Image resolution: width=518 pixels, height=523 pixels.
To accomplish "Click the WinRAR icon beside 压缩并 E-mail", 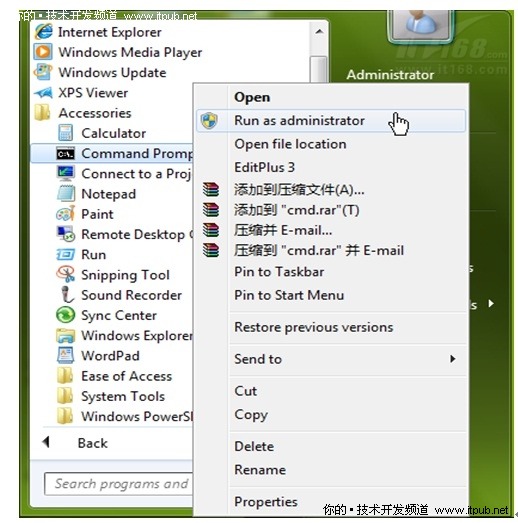I will [x=211, y=230].
